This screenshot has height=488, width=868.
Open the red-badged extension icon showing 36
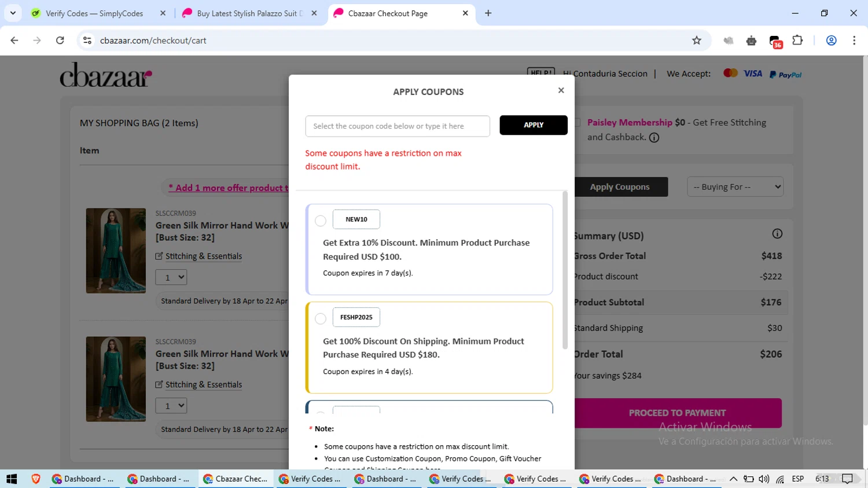tap(775, 41)
